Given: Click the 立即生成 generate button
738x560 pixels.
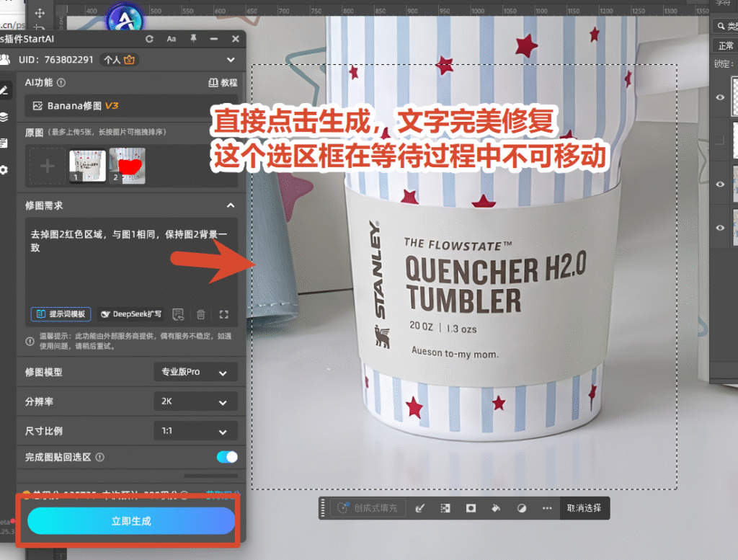Looking at the screenshot, I should 131,521.
